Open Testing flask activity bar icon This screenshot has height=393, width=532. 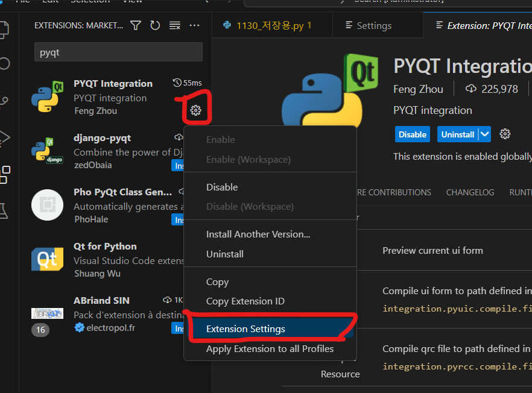(x=4, y=211)
